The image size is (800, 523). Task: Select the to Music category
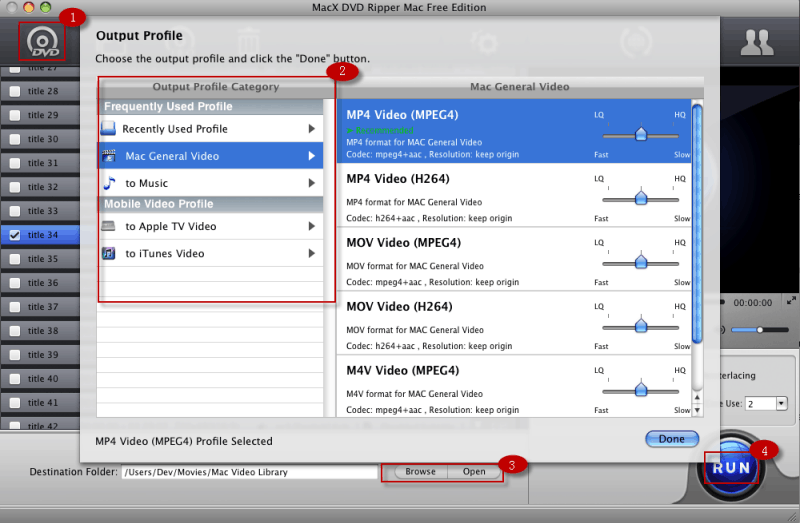click(210, 183)
